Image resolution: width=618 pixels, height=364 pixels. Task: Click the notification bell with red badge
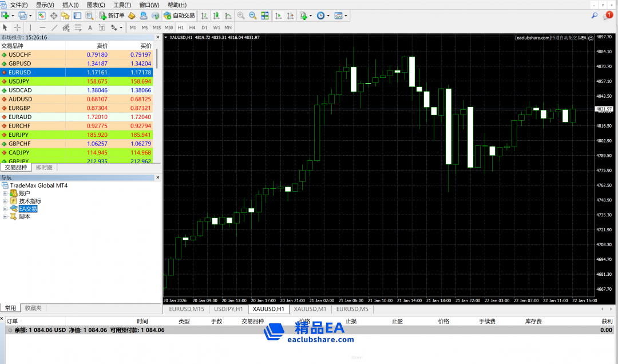[x=608, y=16]
